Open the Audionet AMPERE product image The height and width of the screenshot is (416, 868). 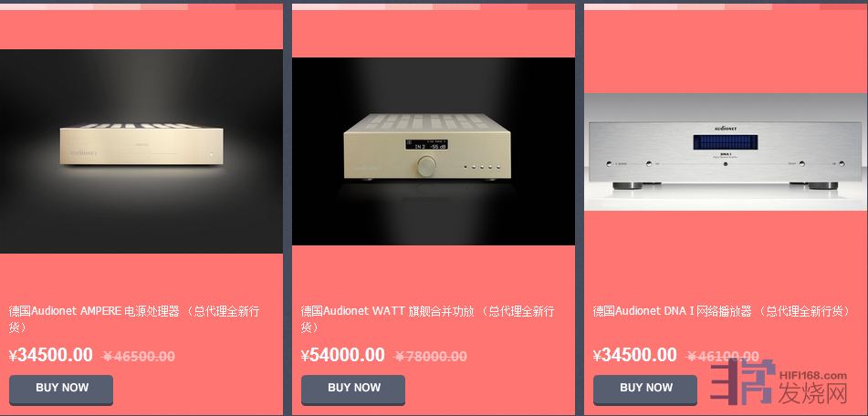pos(141,151)
